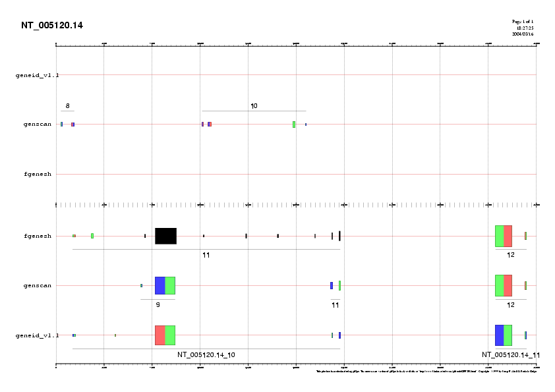The image size is (555, 392).
Task: Click the large black exon block
Action: point(165,236)
